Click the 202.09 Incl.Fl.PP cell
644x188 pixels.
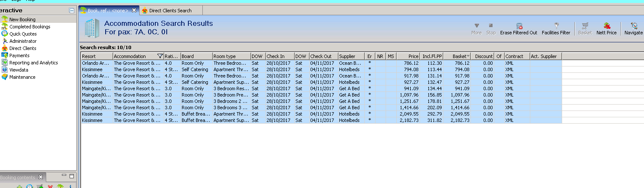point(431,108)
